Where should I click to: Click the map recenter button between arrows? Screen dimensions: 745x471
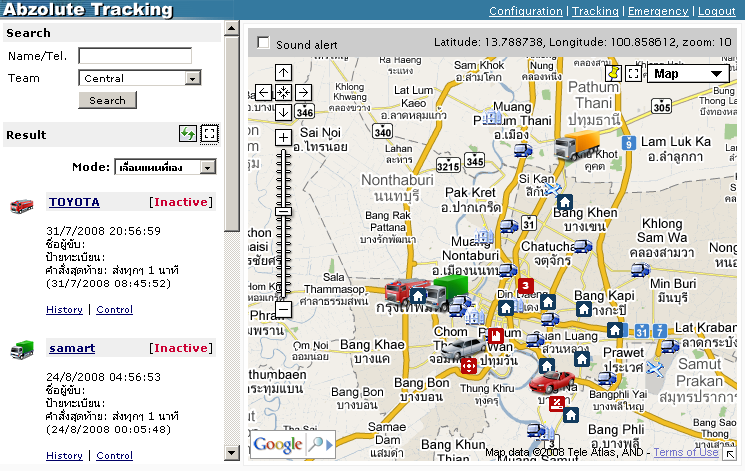[283, 92]
